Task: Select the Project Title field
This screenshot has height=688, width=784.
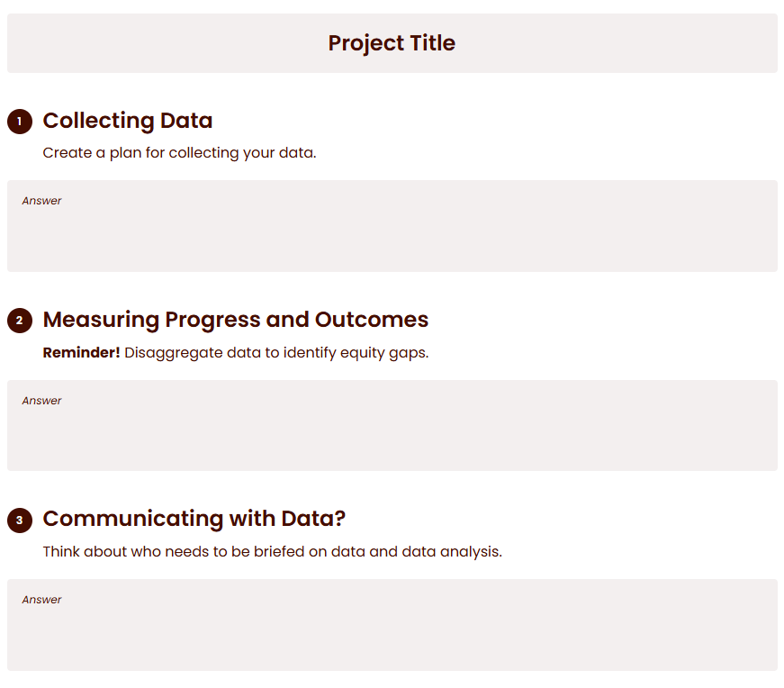Action: [x=392, y=43]
